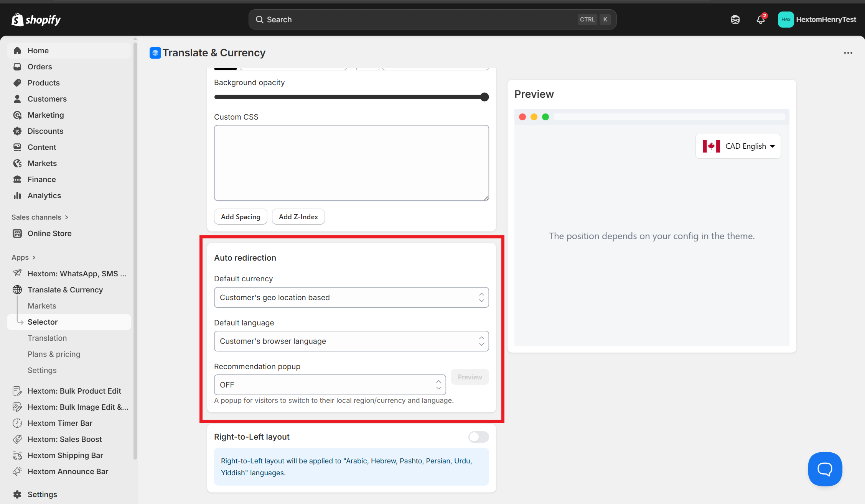Open the Default currency dropdown
Screen dimensions: 865x504
[x=351, y=297]
